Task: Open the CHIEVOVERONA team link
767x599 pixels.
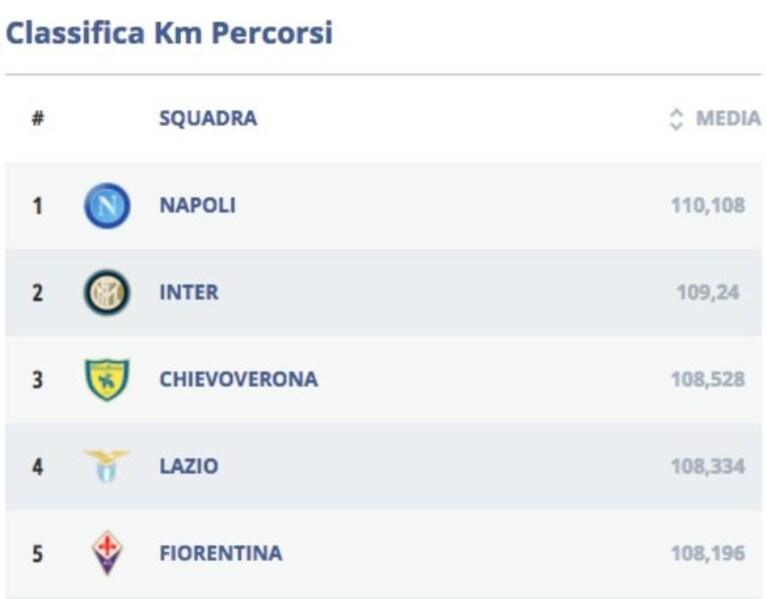Action: point(239,379)
